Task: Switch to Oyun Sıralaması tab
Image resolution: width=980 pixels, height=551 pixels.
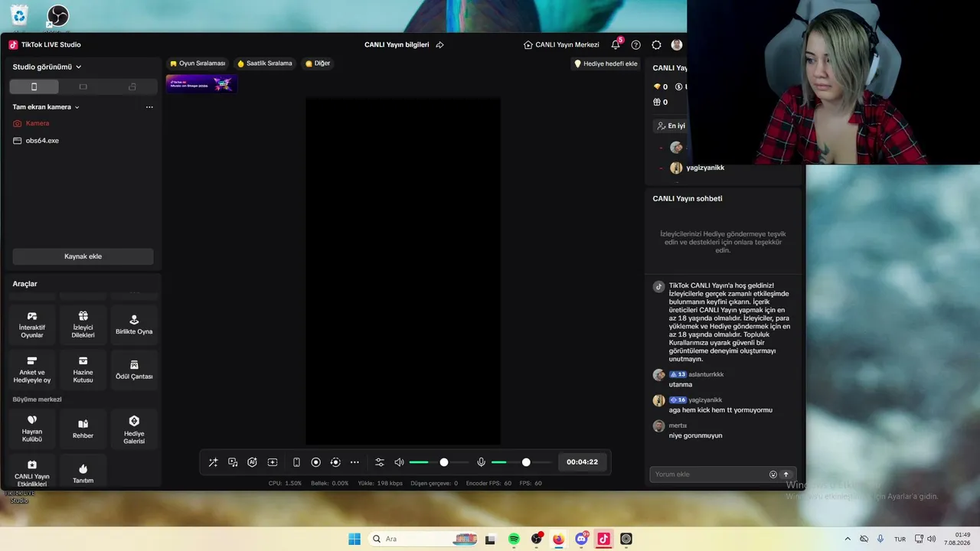Action: pos(198,64)
